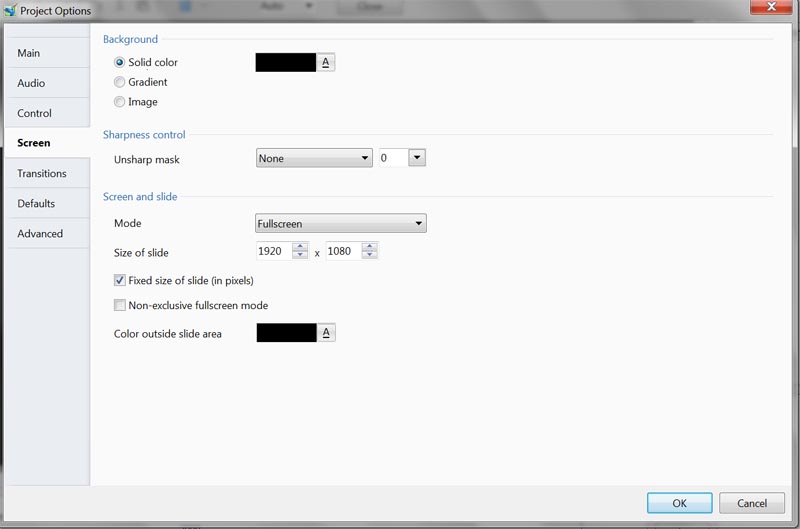
Task: Open the Audio tab
Action: [31, 84]
